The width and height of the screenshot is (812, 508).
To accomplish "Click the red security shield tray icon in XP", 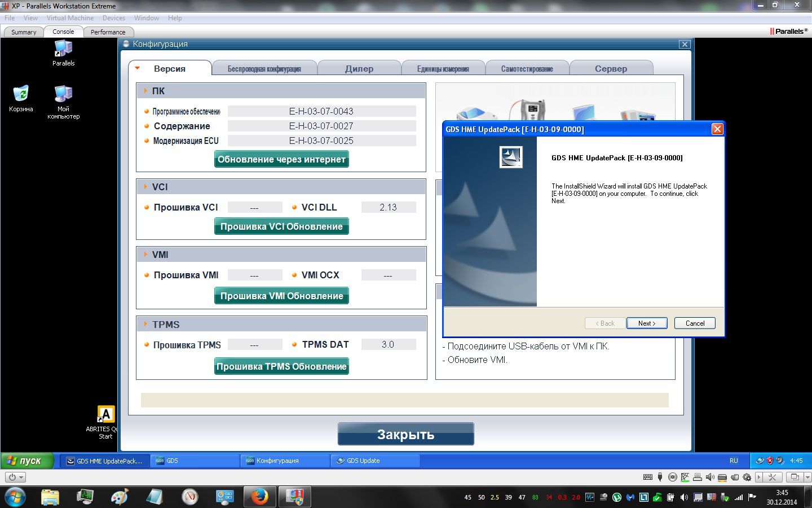I will tap(770, 461).
